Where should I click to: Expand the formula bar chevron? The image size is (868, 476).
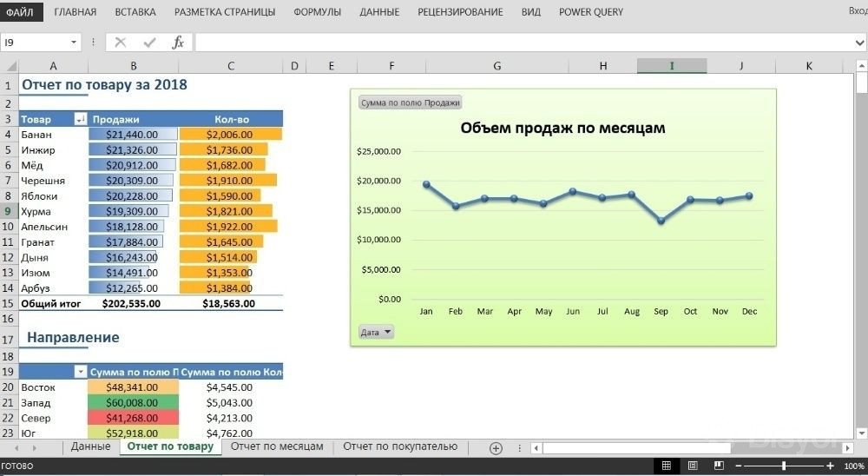click(859, 43)
